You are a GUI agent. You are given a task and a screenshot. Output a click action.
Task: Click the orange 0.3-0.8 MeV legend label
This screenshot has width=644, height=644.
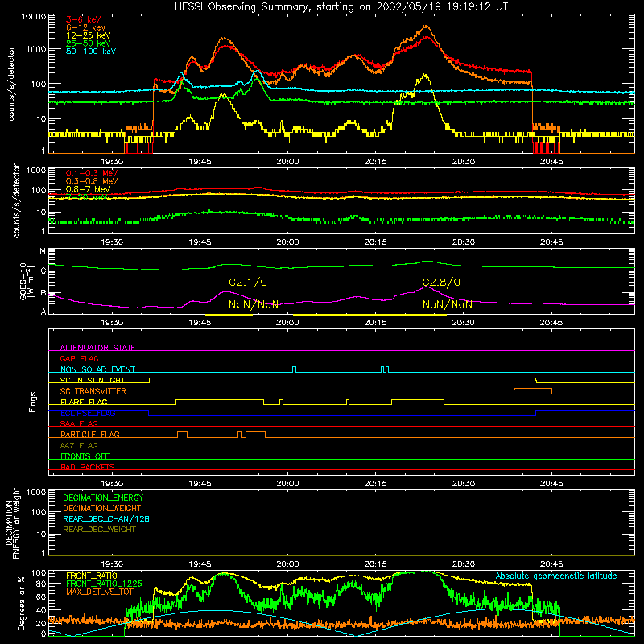click(92, 181)
